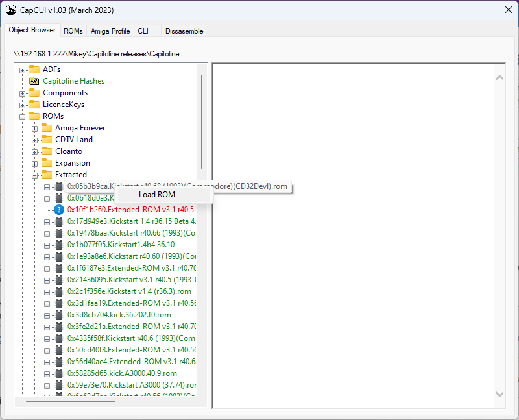
Task: Expand the Components tree node
Action: click(x=22, y=93)
